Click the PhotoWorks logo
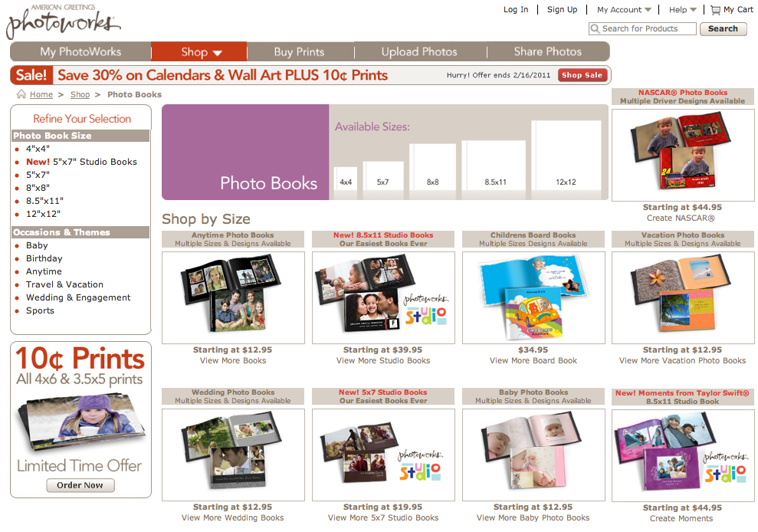 pyautogui.click(x=63, y=21)
